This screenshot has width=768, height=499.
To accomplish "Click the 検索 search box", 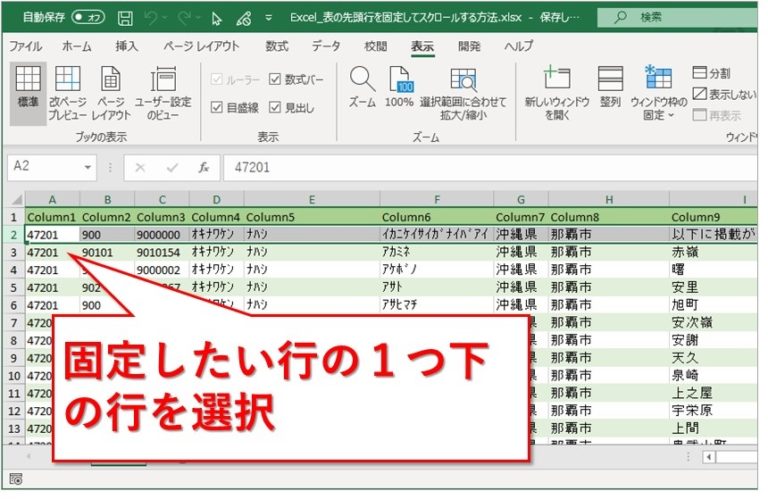I will point(677,18).
